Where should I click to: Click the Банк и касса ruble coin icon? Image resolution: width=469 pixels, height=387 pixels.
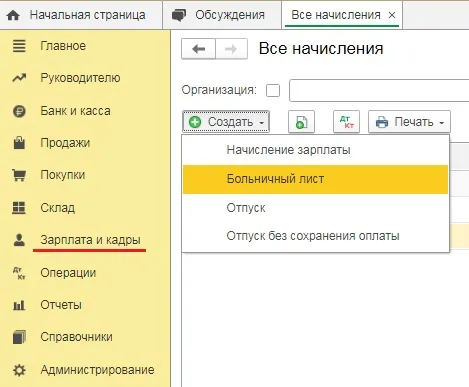19,111
